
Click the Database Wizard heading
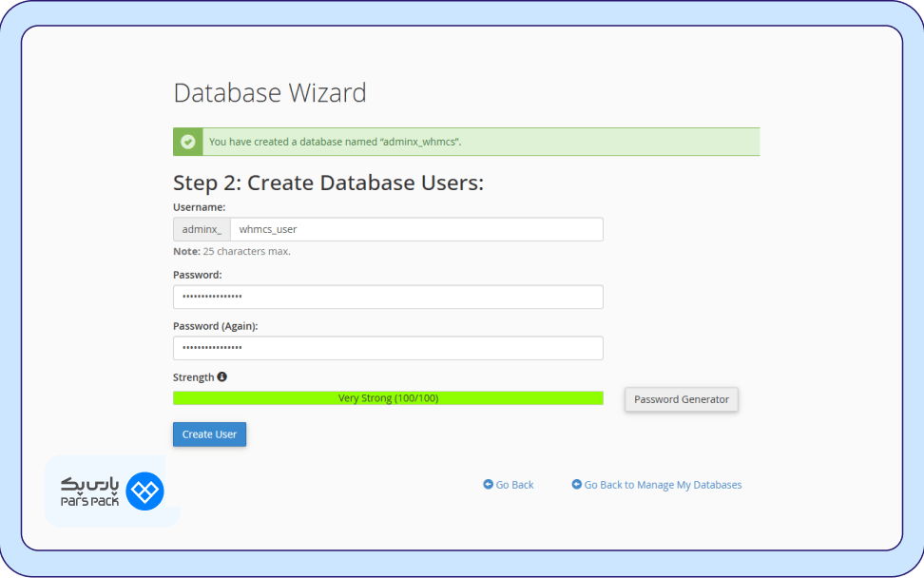click(269, 92)
